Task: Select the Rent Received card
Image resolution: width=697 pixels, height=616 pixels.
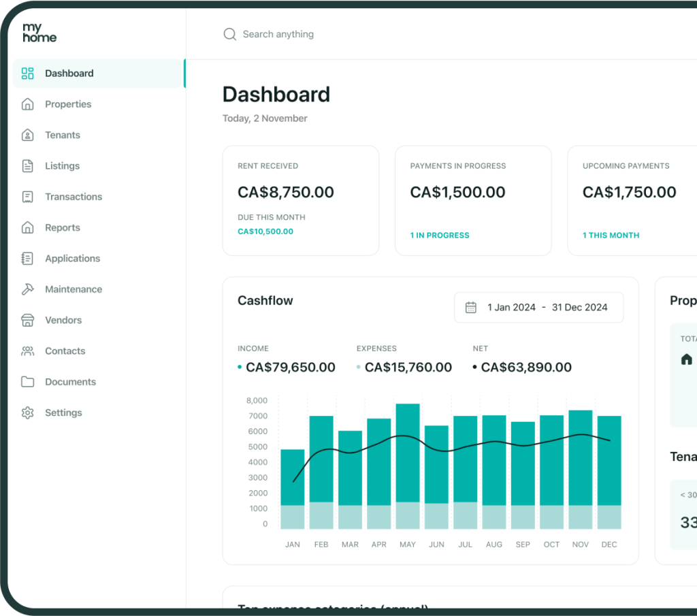Action: click(301, 201)
